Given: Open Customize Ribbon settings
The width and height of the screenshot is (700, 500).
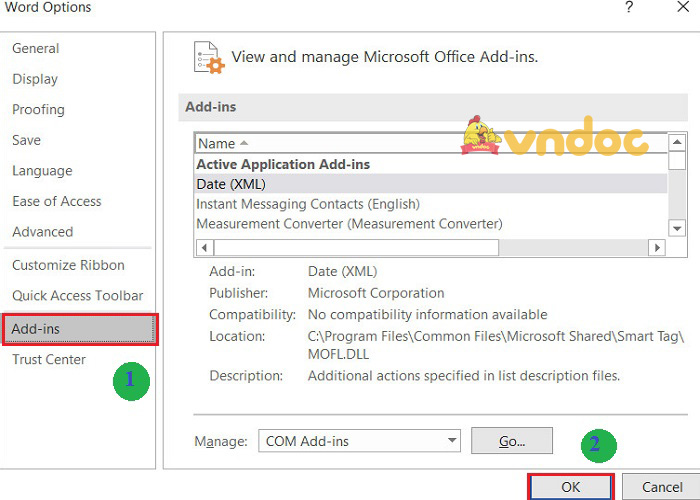Looking at the screenshot, I should (x=68, y=265).
